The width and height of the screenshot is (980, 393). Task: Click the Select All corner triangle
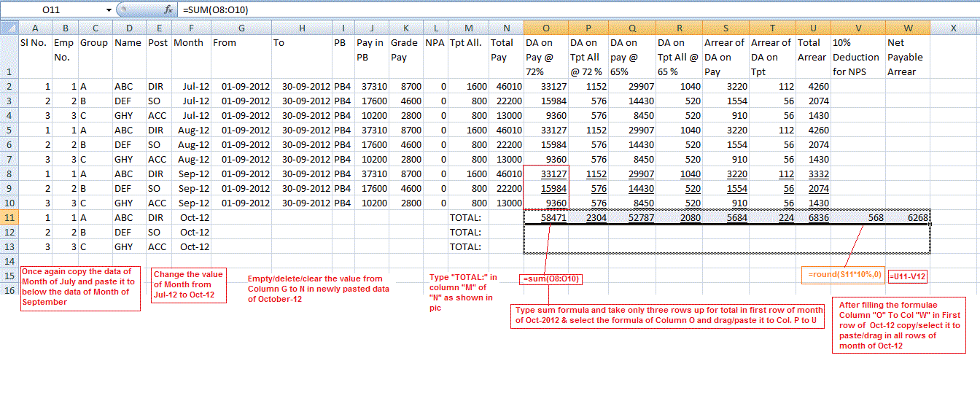[9, 28]
